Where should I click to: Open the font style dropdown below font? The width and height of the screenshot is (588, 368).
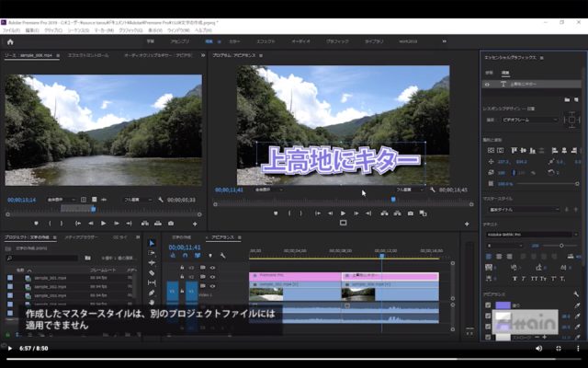click(504, 246)
